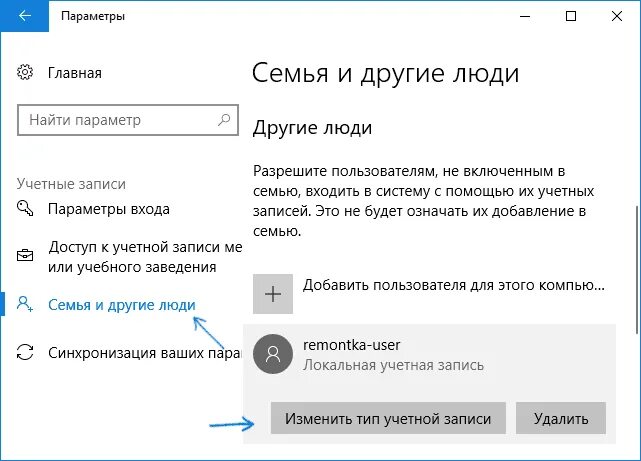Click the back arrow in title bar
Screen dimensions: 641x461
pyautogui.click(x=24, y=17)
